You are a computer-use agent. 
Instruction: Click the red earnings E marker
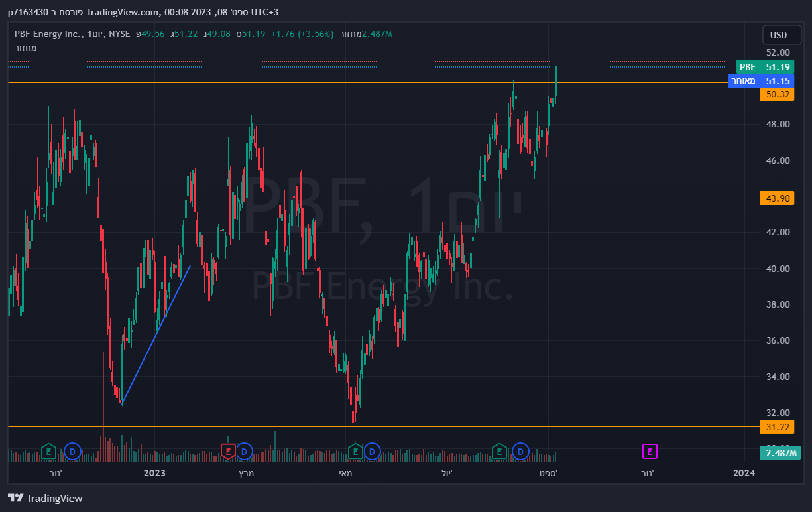[x=228, y=452]
